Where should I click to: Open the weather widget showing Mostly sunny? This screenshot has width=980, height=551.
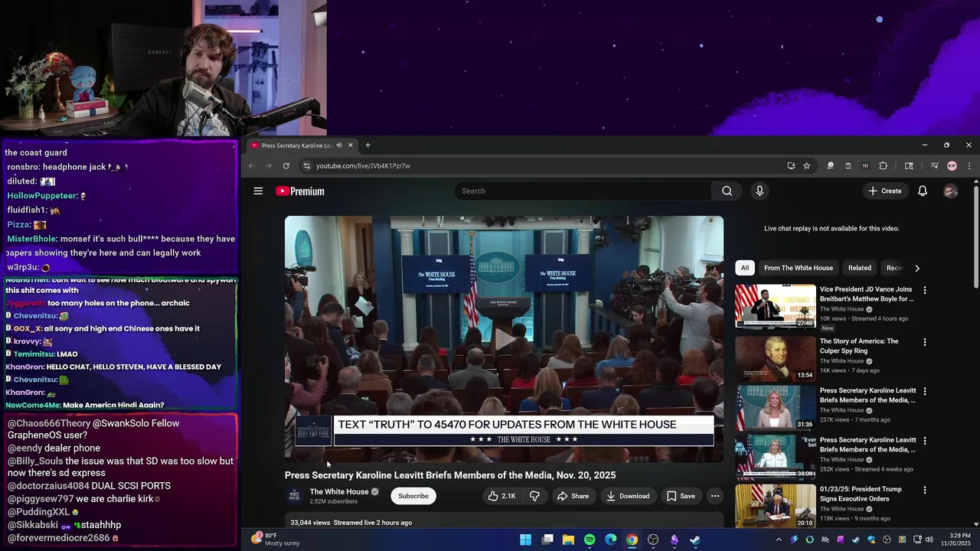tap(276, 540)
